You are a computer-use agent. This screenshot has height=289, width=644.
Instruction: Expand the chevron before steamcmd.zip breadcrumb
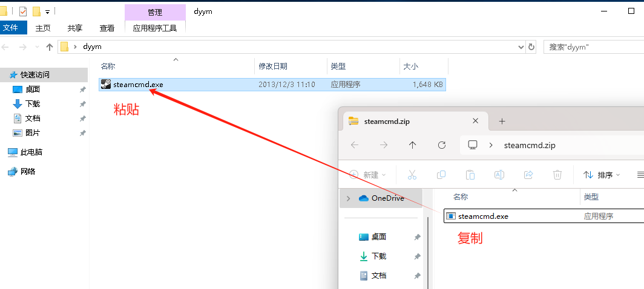(x=491, y=145)
